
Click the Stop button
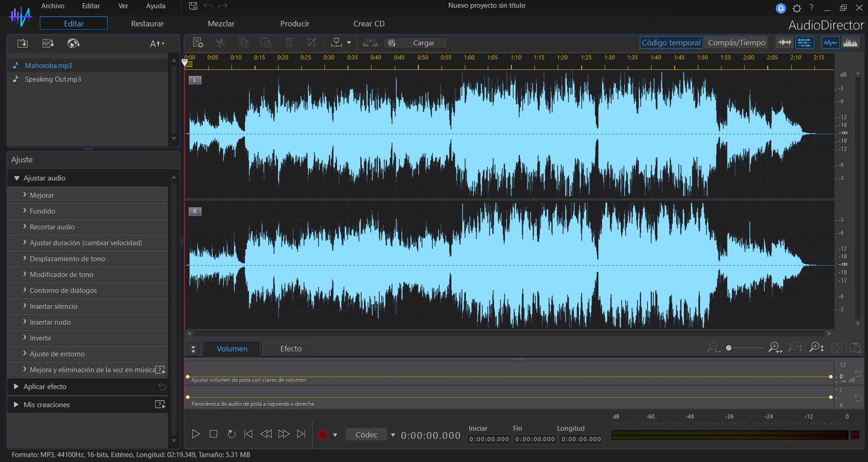click(x=213, y=434)
